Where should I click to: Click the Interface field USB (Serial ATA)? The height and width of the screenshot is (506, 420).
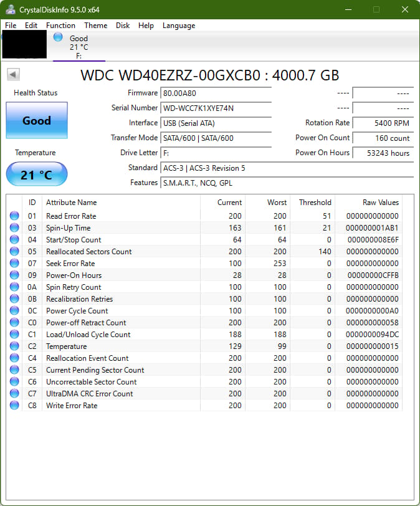pyautogui.click(x=216, y=123)
